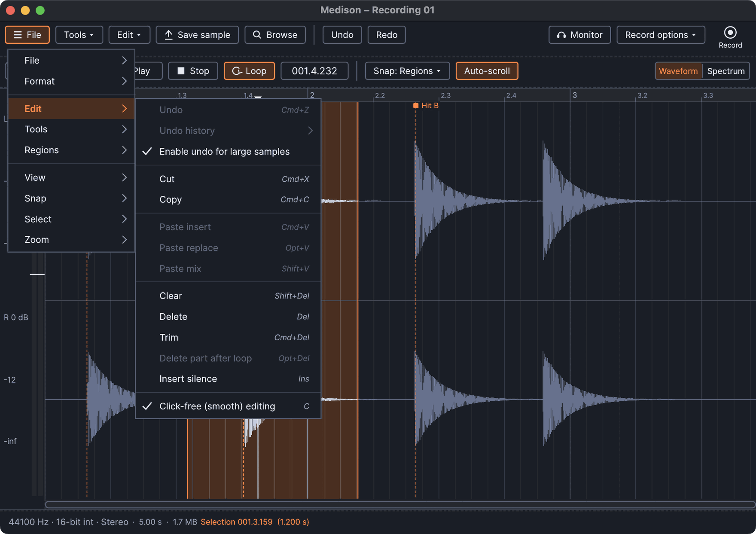Click the 001.4.232 position field
756x534 pixels.
(314, 71)
